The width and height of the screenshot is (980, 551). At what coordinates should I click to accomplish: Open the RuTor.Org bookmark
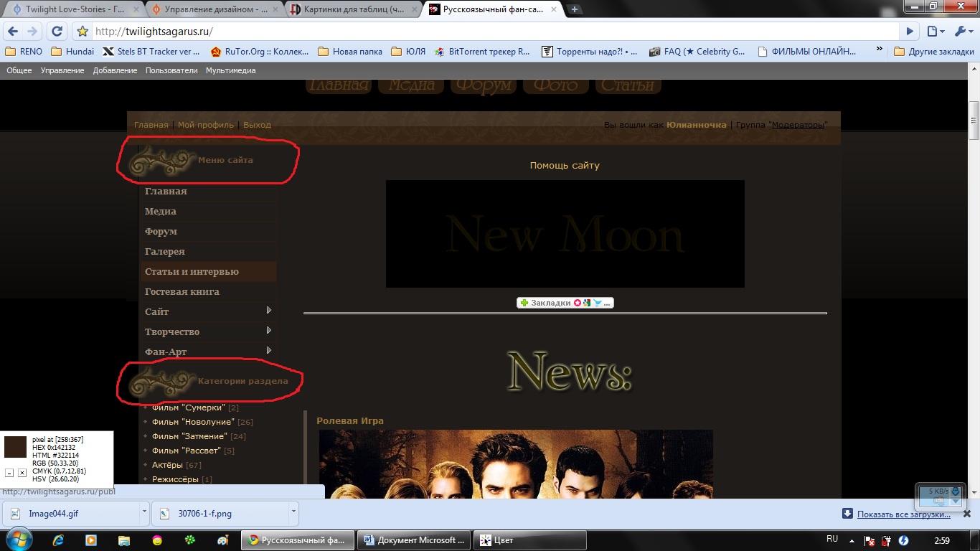(260, 52)
